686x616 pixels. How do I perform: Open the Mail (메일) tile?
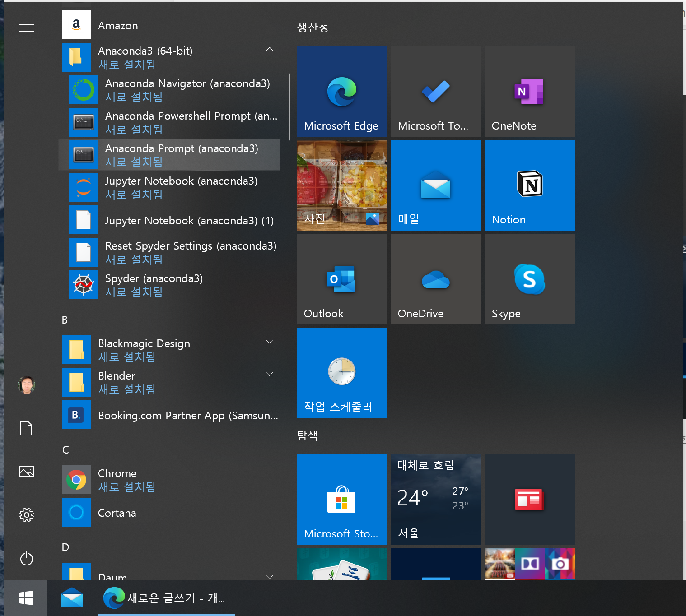(x=436, y=185)
